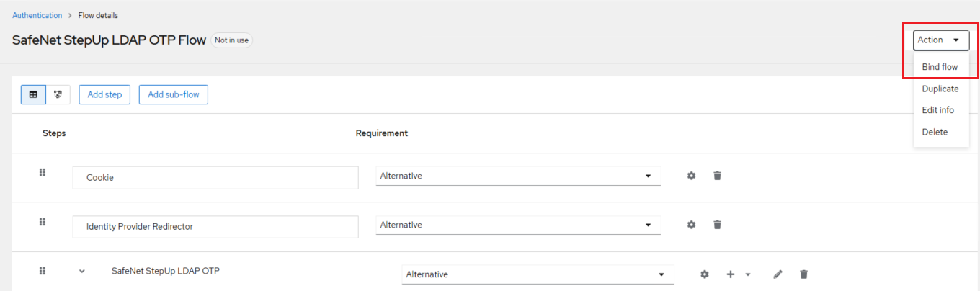980x291 pixels.
Task: Collapse SafeNet StepUp LDAP OTP sub-flow
Action: (x=81, y=272)
